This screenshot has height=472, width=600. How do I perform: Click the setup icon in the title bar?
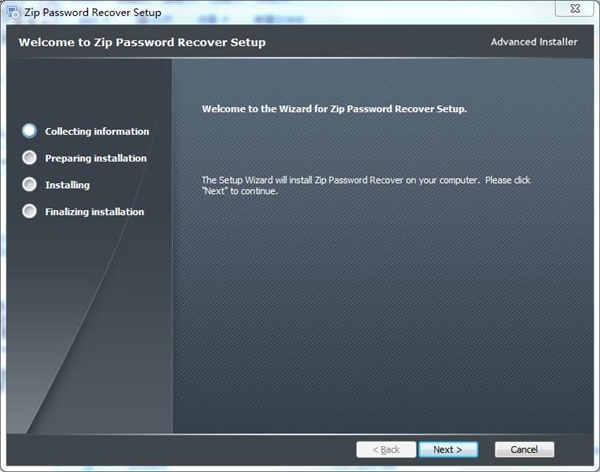13,12
